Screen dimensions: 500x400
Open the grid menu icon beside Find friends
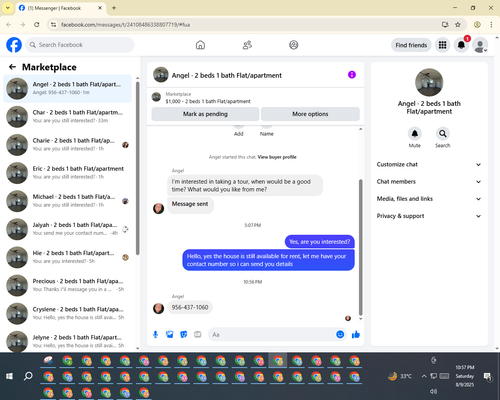442,45
